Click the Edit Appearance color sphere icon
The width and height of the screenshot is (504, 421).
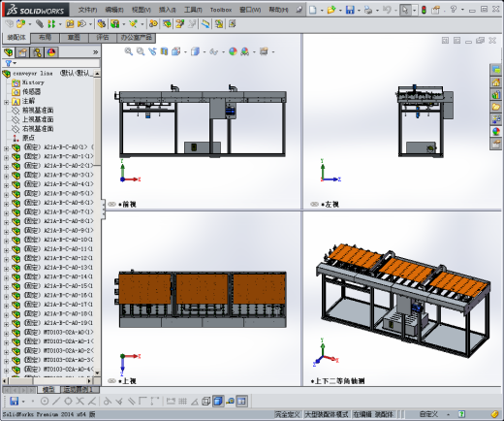pos(233,51)
